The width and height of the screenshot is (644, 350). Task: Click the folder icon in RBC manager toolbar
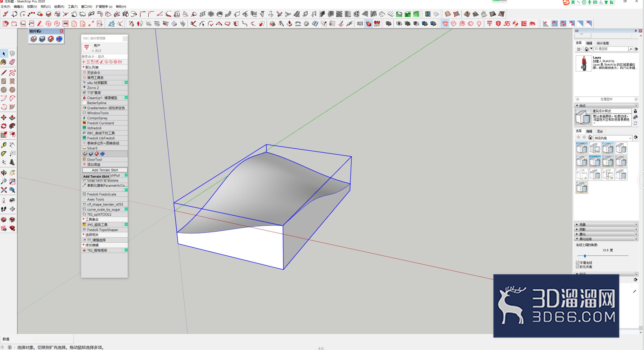tap(120, 62)
